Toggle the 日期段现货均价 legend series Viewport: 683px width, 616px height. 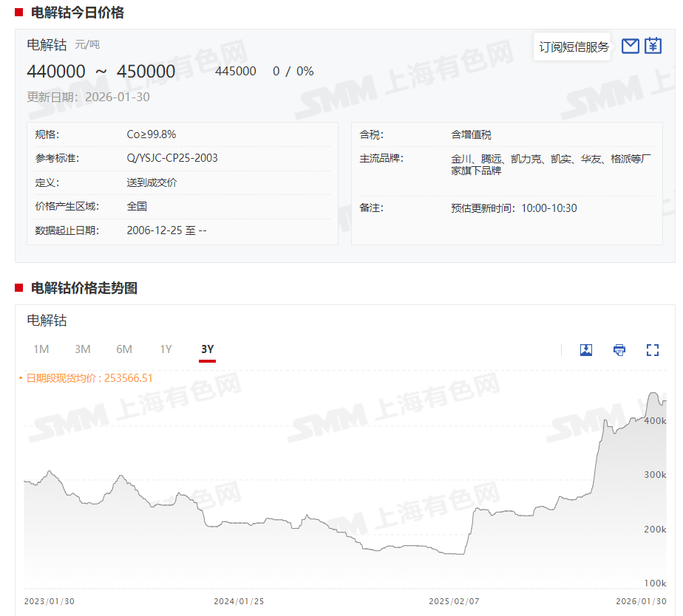pyautogui.click(x=89, y=378)
